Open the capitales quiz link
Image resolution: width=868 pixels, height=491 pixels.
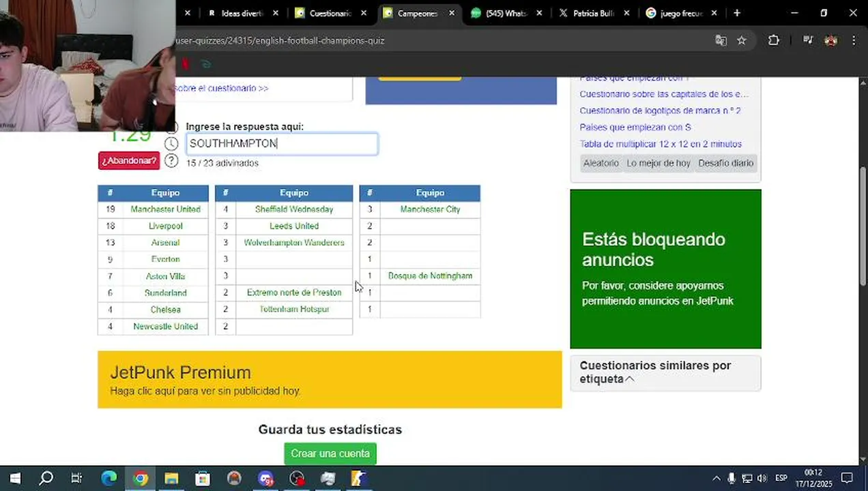pos(664,94)
